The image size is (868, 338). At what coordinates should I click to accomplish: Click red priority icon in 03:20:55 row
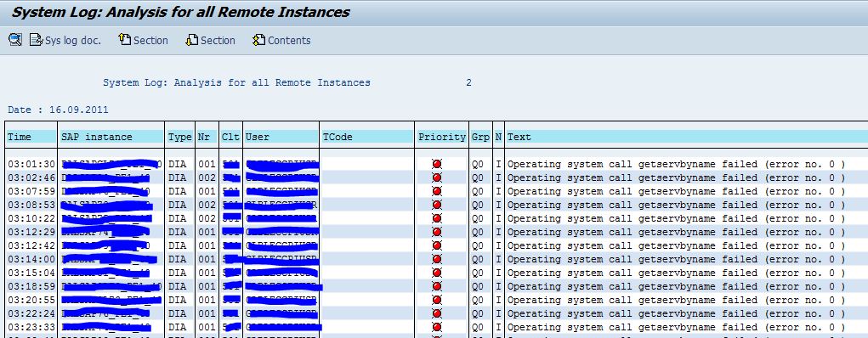437,300
